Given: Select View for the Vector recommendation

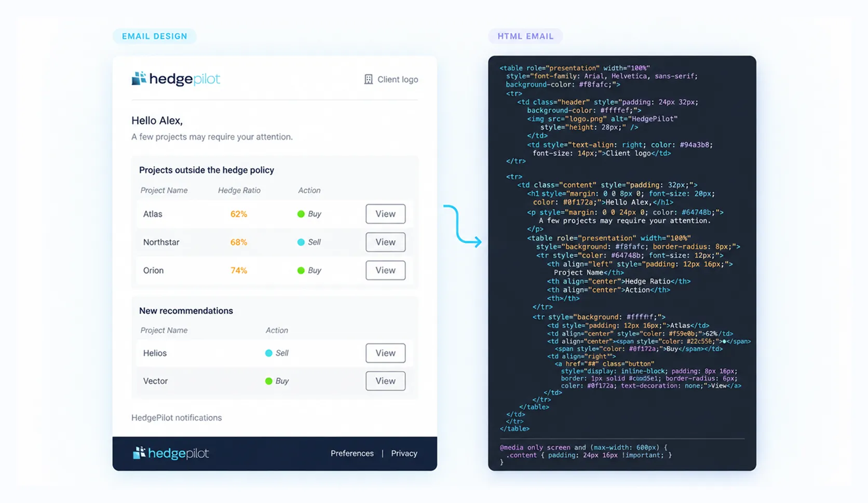Looking at the screenshot, I should coord(385,381).
